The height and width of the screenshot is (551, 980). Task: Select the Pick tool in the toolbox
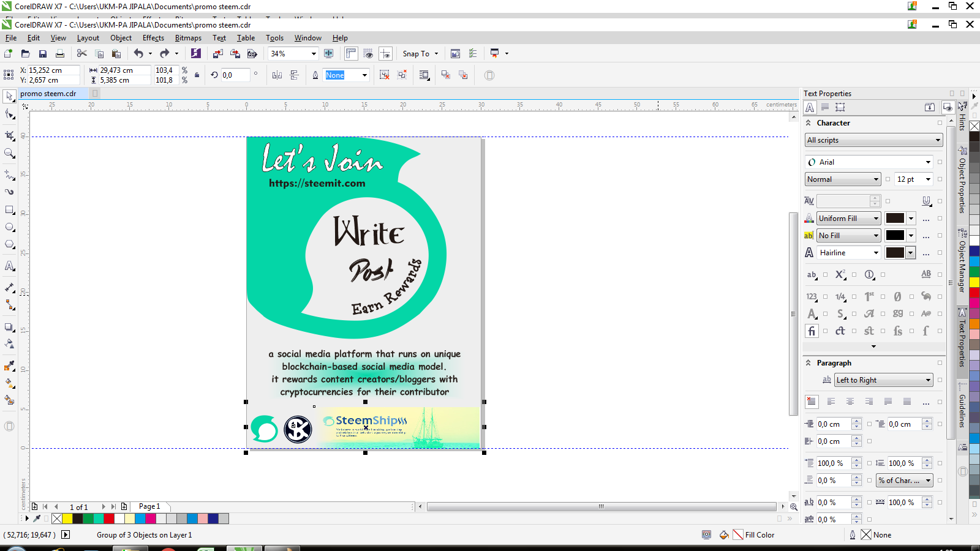[x=10, y=96]
